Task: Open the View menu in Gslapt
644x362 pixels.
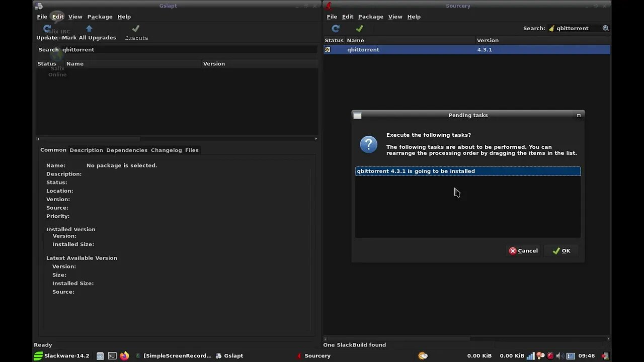Action: (x=75, y=17)
